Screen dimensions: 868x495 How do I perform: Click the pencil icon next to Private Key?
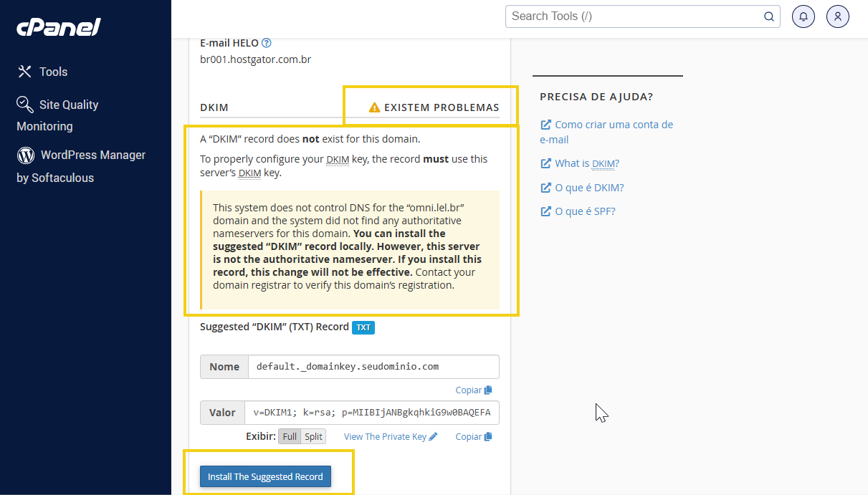[x=433, y=436]
